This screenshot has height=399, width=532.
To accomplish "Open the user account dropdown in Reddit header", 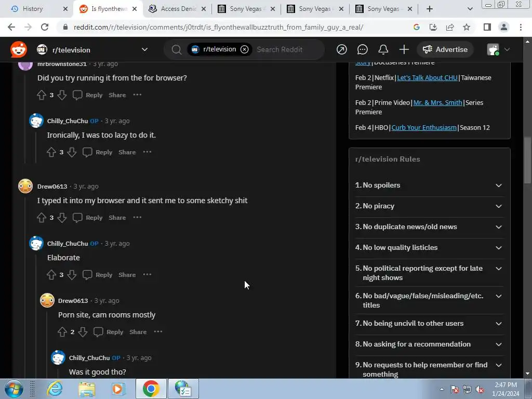I will pos(498,49).
